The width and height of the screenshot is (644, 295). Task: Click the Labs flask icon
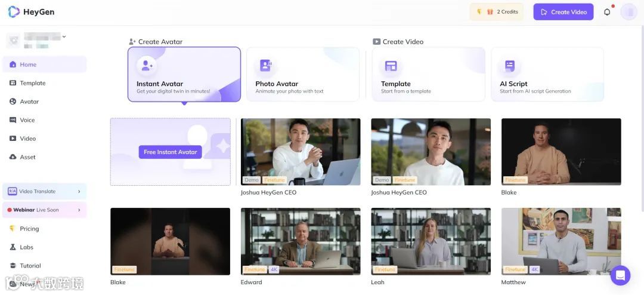[13, 247]
